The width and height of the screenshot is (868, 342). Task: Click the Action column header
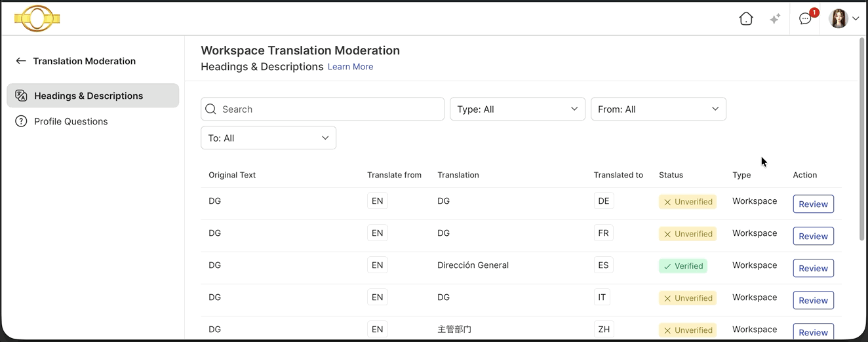coord(805,175)
